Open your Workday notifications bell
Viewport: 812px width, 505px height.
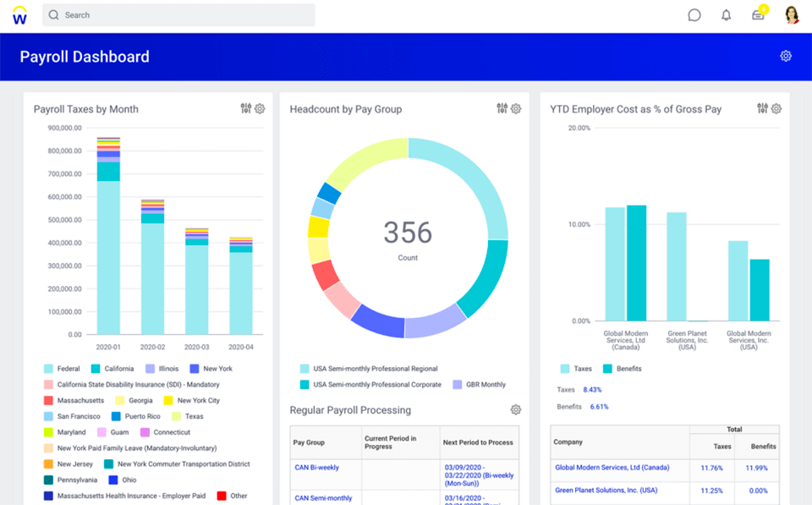(x=726, y=14)
